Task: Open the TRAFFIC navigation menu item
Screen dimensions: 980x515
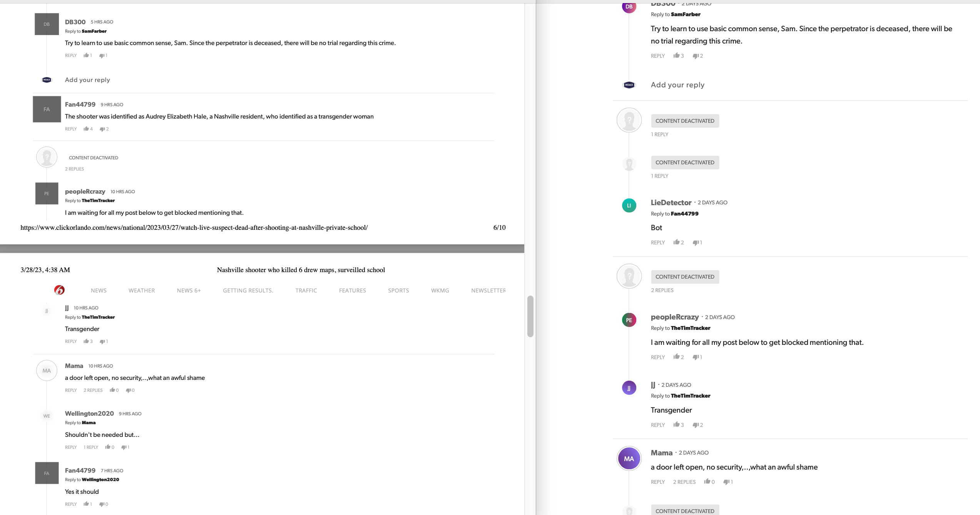Action: (306, 291)
